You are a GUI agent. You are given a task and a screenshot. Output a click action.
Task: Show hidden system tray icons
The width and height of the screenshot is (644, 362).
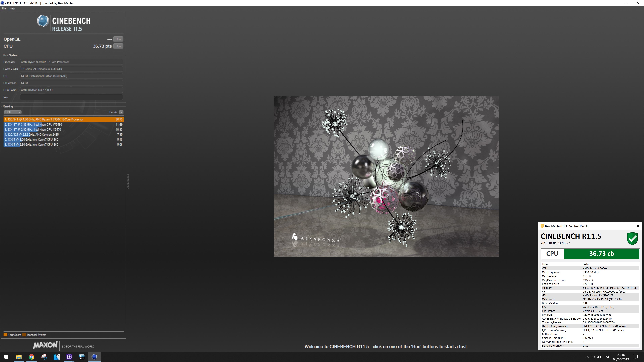tap(587, 357)
